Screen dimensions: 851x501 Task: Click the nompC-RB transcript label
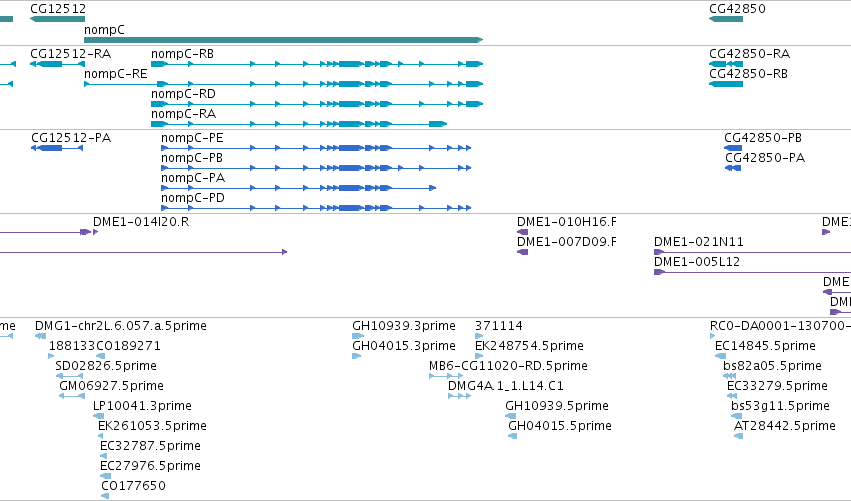182,54
